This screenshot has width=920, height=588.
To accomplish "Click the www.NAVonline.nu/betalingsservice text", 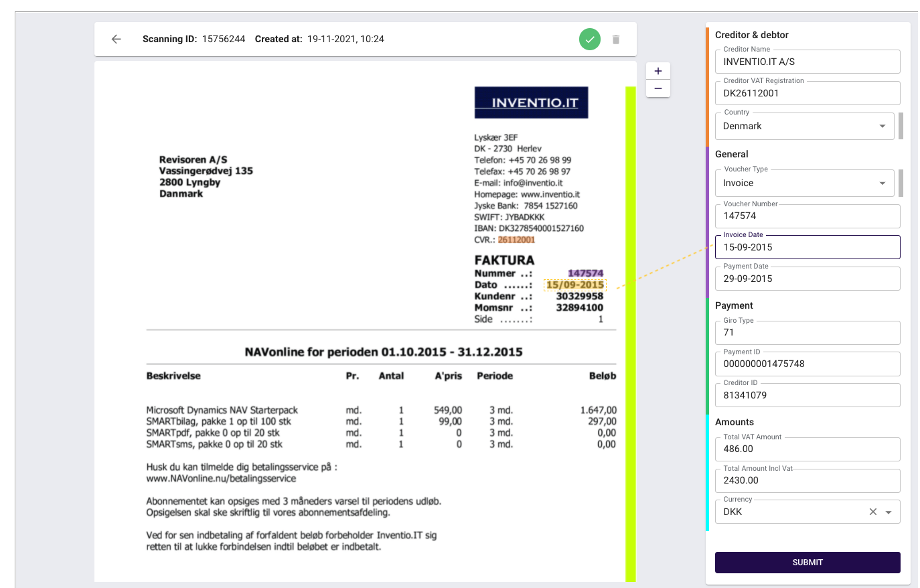I will point(221,478).
